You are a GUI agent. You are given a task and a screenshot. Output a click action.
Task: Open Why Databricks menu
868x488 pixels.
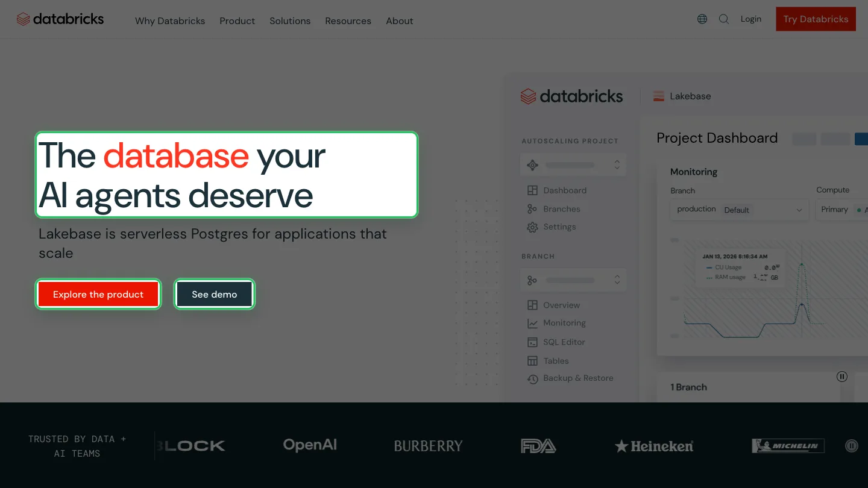170,20
